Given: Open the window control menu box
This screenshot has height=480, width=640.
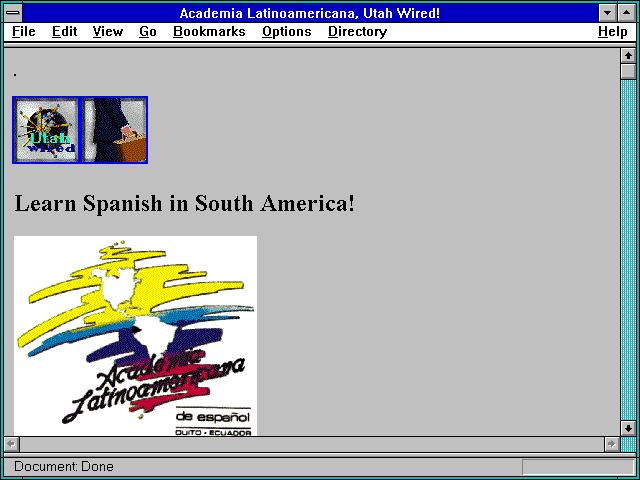Looking at the screenshot, I should pos(13,13).
